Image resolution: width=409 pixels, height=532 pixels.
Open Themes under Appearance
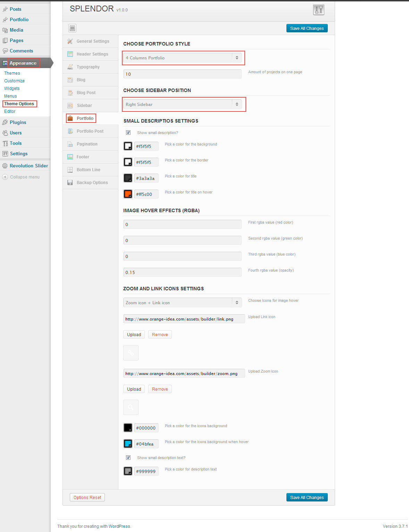coord(12,73)
